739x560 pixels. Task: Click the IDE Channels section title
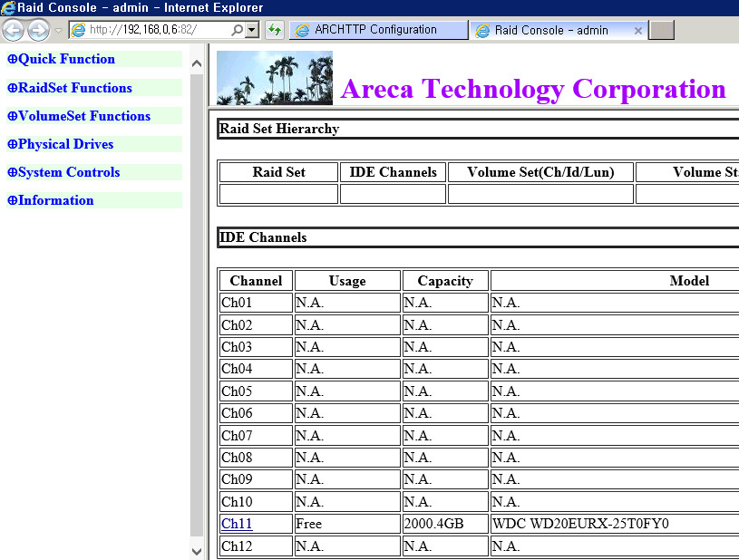pos(264,237)
